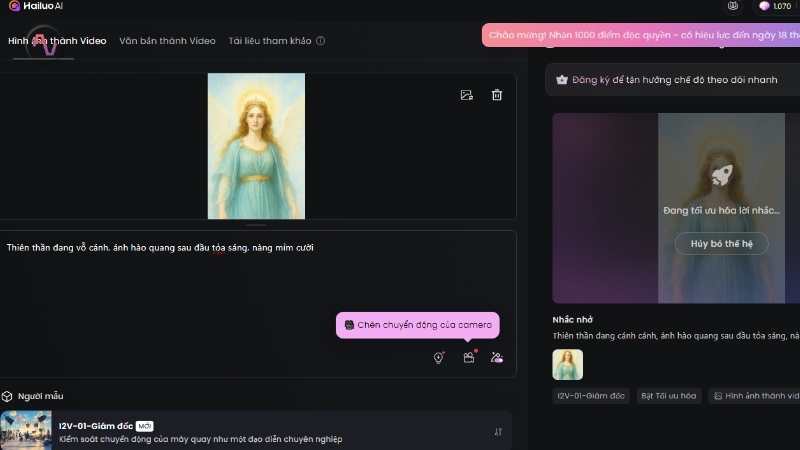Image resolution: width=800 pixels, height=450 pixels.
Task: Click the I2V-01-Giám đốc tag under preview
Action: click(x=591, y=396)
